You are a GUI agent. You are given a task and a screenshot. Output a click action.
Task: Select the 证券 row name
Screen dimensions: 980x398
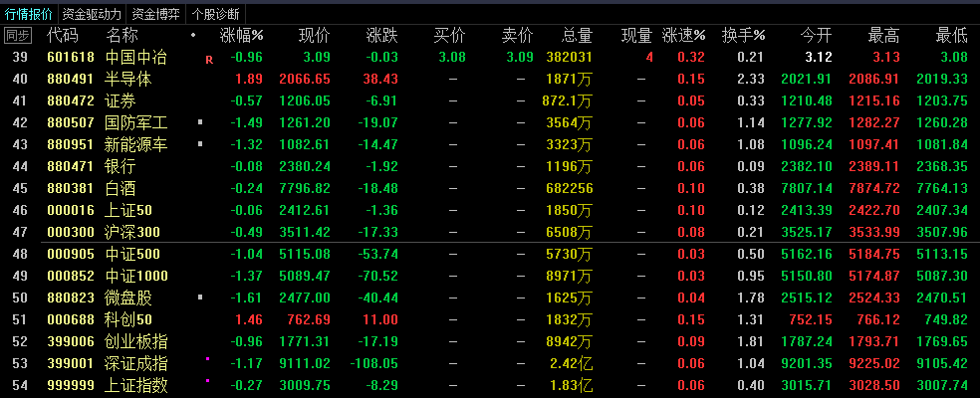pos(121,101)
